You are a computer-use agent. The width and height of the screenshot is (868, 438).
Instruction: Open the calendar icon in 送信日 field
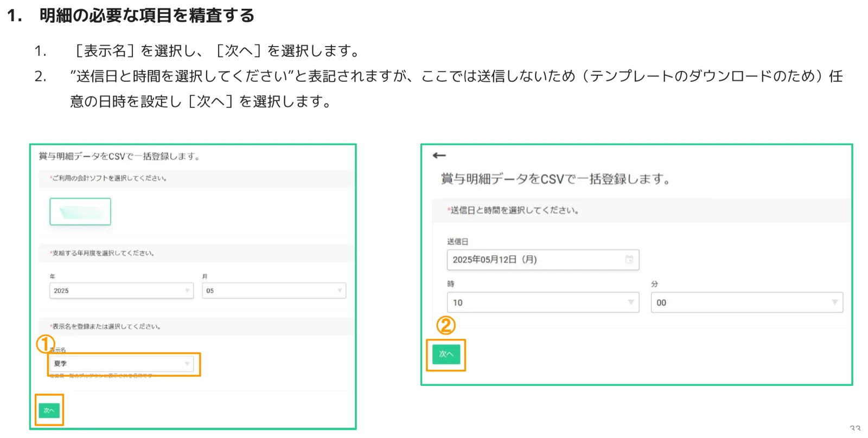(x=629, y=260)
